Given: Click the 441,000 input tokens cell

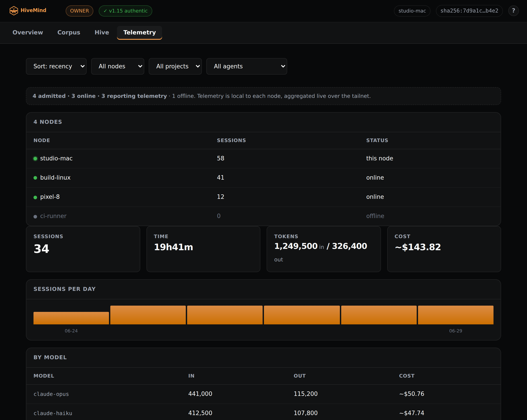Looking at the screenshot, I should point(200,394).
